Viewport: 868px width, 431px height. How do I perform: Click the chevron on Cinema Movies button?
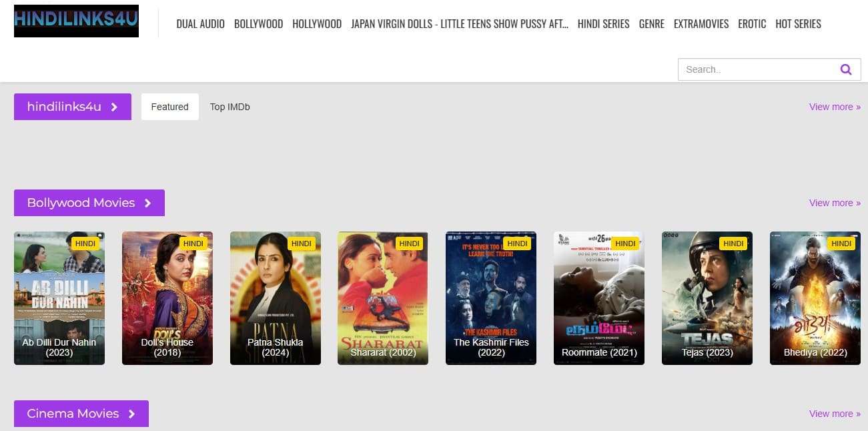pyautogui.click(x=131, y=414)
